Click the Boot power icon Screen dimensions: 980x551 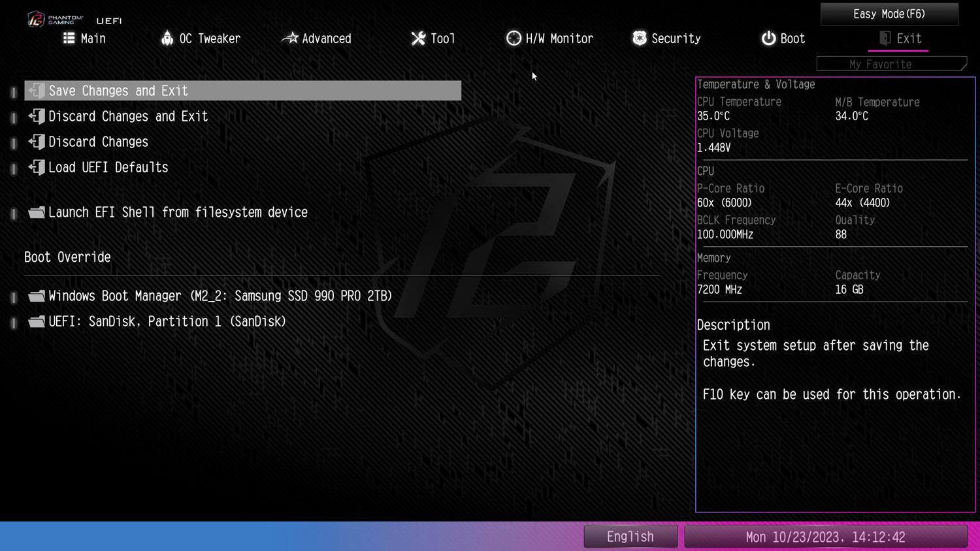click(x=768, y=38)
